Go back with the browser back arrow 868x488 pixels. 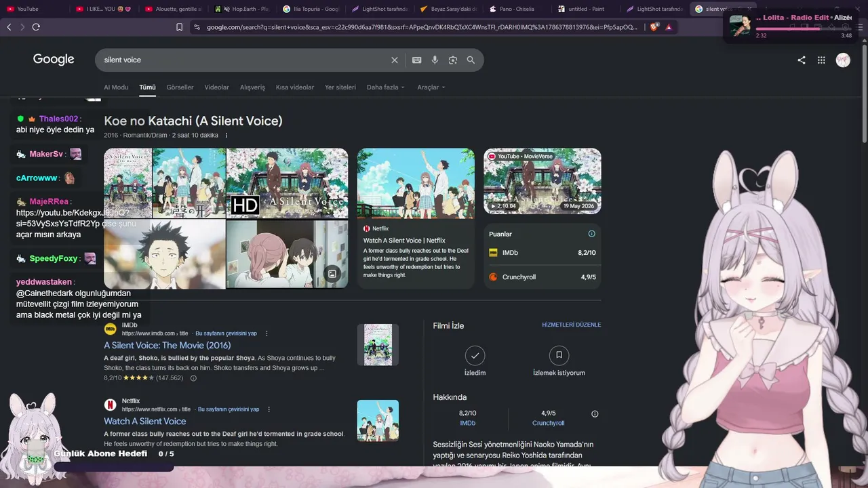pos(9,27)
